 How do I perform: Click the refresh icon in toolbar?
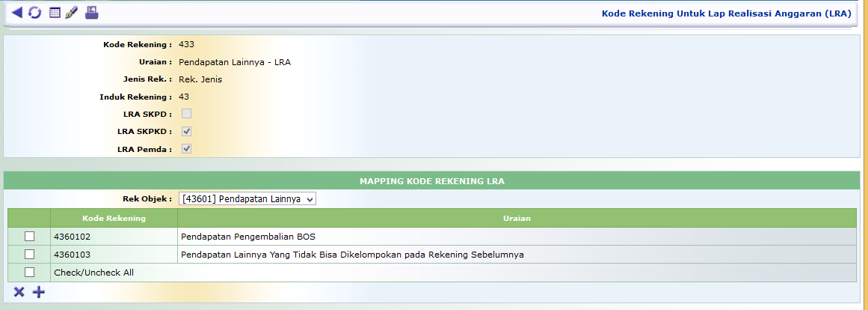click(34, 13)
